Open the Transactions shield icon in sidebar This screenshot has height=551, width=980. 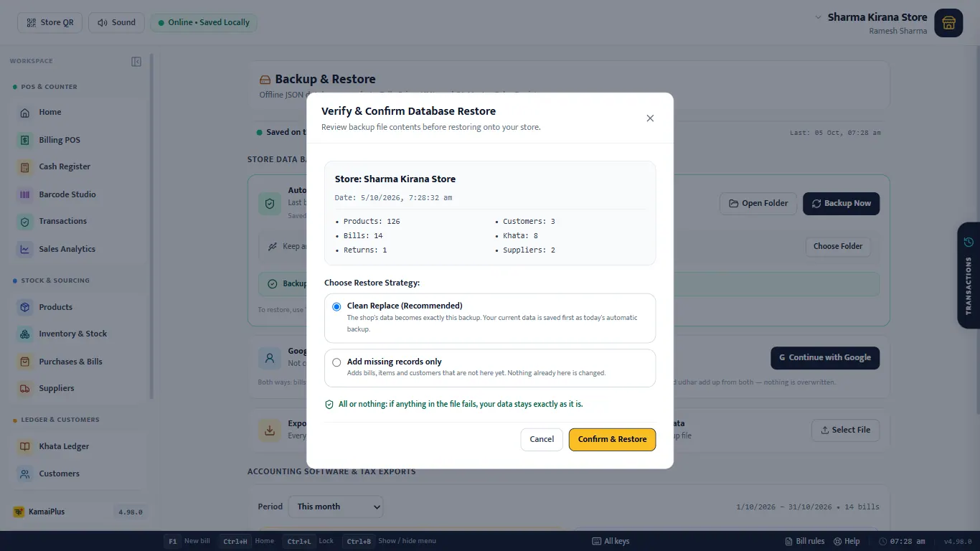tap(25, 222)
